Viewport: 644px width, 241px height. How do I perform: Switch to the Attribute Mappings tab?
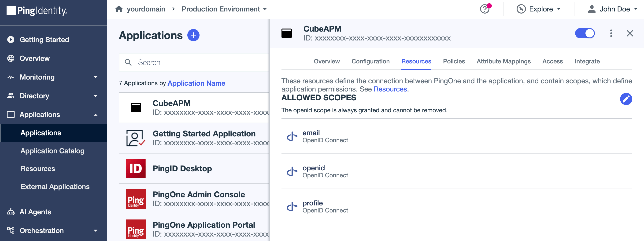click(503, 62)
